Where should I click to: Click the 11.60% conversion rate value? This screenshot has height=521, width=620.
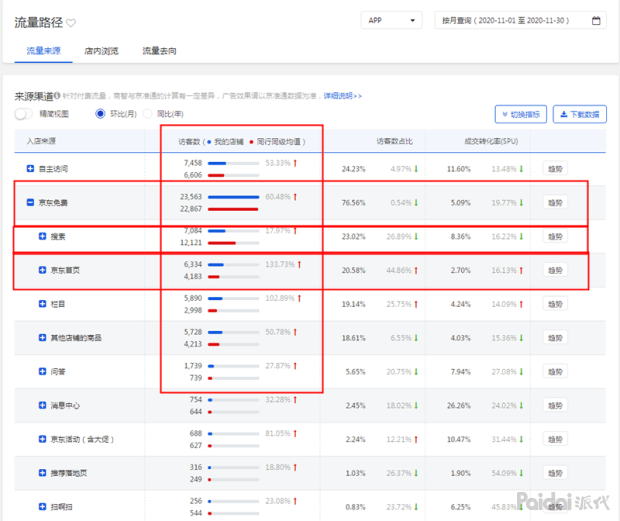[459, 169]
